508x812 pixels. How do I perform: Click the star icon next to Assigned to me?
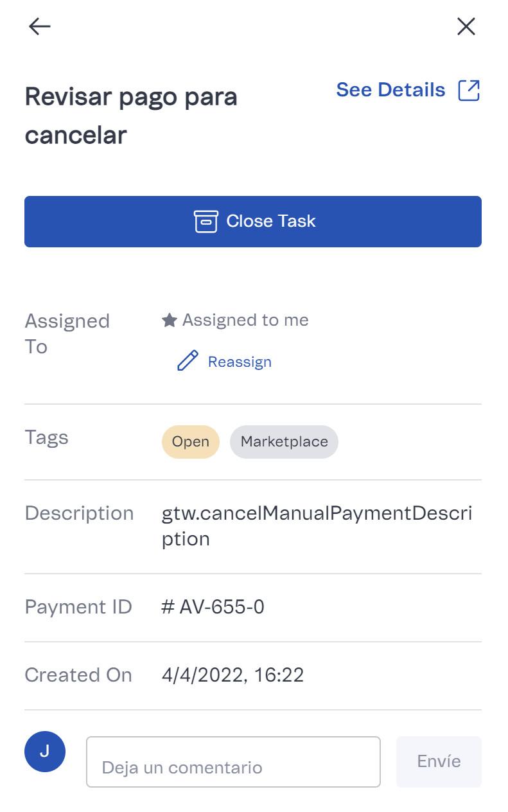point(170,320)
